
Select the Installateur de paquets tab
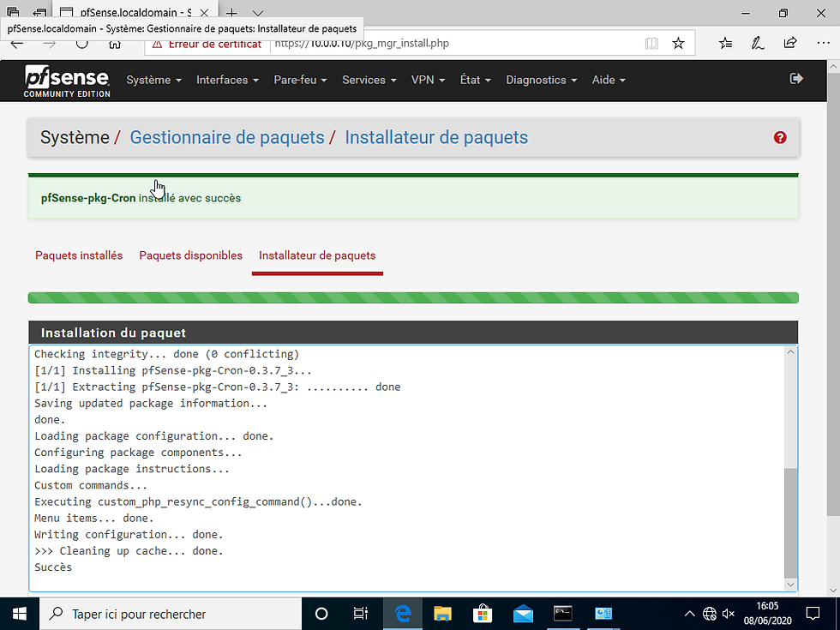tap(317, 255)
